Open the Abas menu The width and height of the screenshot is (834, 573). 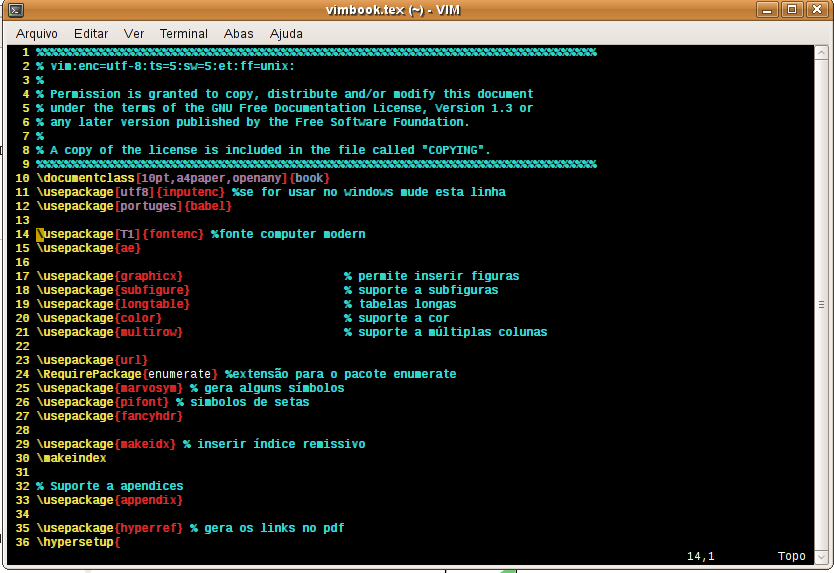coord(238,33)
